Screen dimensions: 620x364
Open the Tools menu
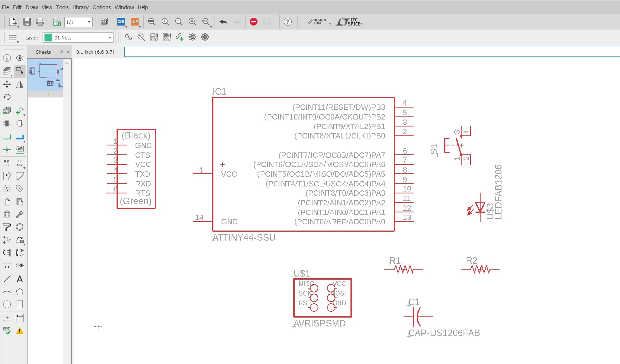62,7
